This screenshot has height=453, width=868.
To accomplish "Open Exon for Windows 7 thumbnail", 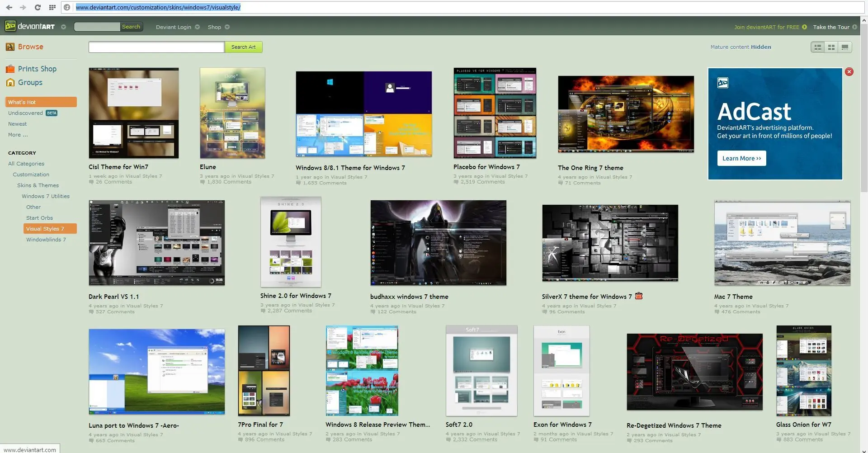I will [x=561, y=371].
